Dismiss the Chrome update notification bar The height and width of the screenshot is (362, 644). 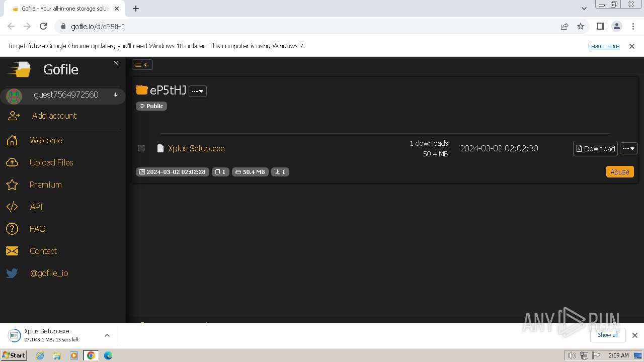pos(632,46)
